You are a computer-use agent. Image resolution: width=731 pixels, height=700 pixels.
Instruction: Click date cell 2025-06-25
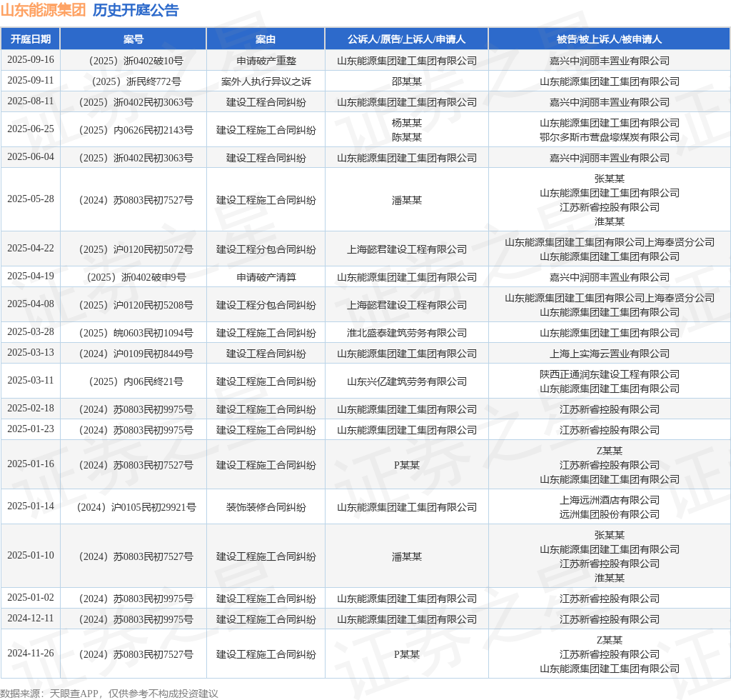30,129
